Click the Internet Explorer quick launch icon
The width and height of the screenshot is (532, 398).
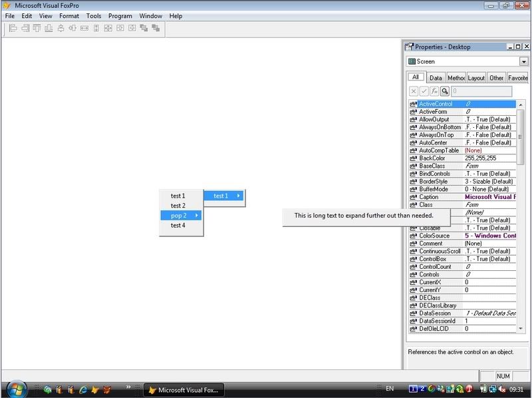click(x=84, y=390)
